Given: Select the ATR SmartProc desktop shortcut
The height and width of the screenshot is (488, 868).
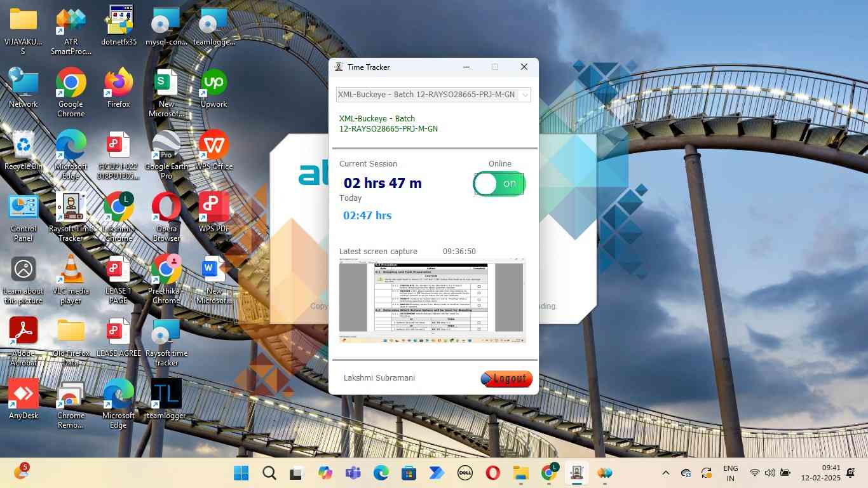Looking at the screenshot, I should (71, 31).
